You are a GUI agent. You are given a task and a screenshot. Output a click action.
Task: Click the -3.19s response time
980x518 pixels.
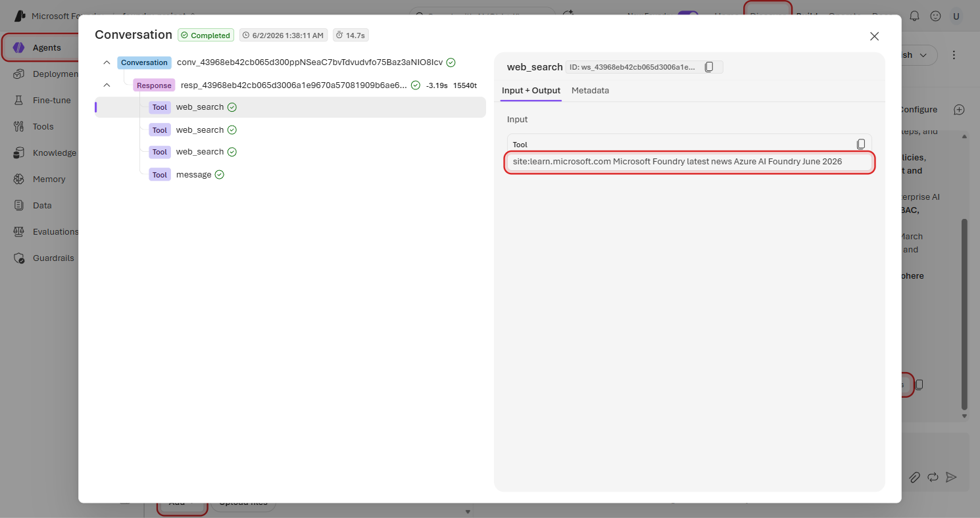[437, 85]
